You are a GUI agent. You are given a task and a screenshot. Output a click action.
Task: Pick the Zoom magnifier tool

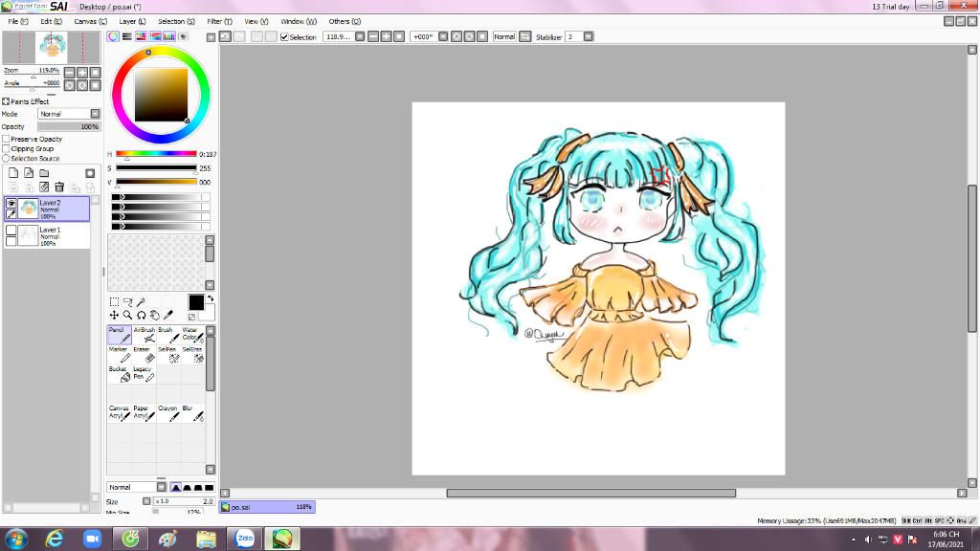point(127,316)
